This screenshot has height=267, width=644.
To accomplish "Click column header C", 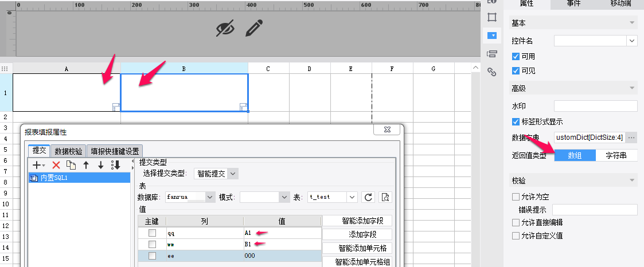I will click(x=268, y=69).
